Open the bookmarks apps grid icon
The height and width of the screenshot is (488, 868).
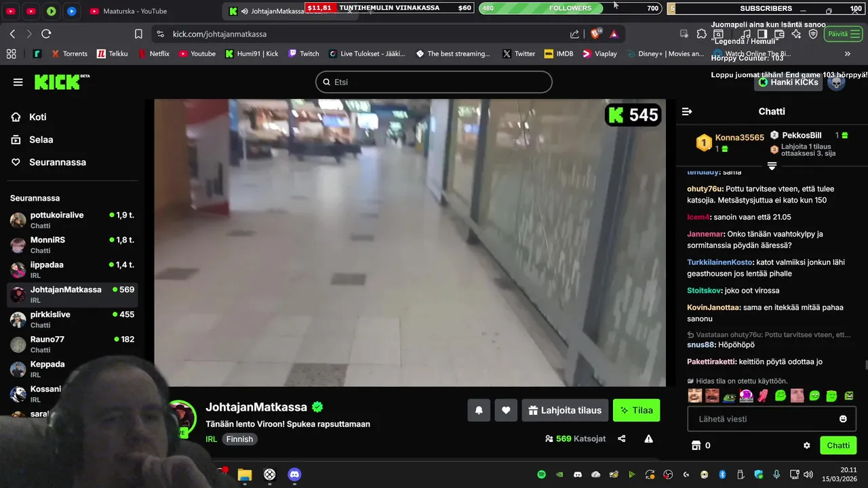pyautogui.click(x=11, y=54)
